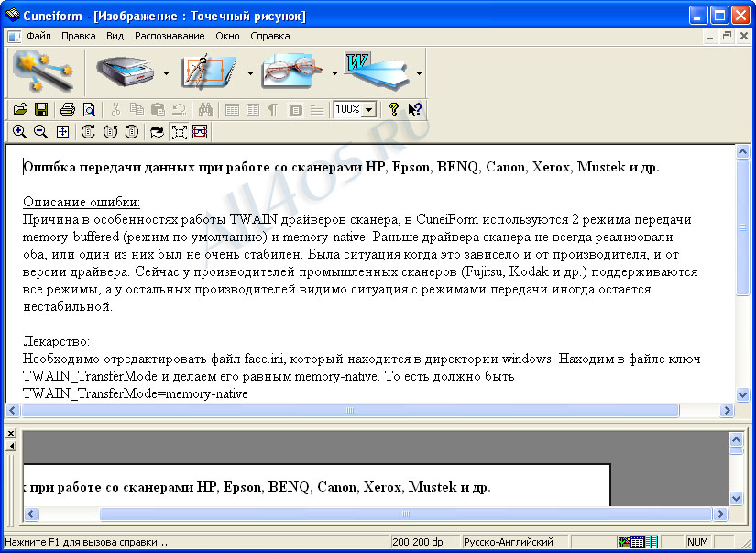Open the Окно menu
Image resolution: width=756 pixels, height=553 pixels.
pos(227,36)
